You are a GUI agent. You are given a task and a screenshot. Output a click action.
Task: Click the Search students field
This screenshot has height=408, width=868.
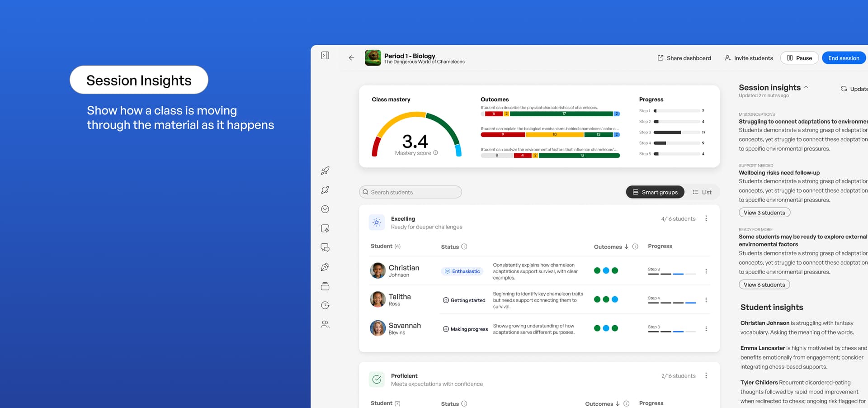pos(410,192)
